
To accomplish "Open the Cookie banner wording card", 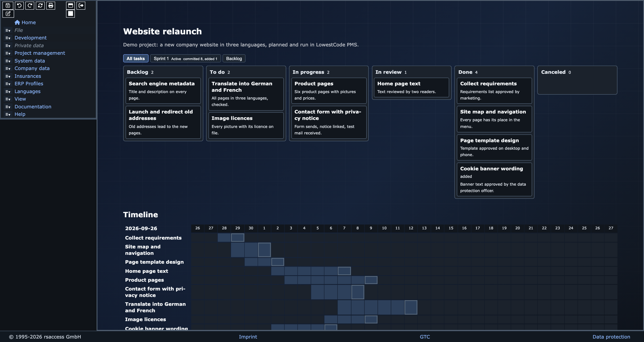I will click(494, 179).
